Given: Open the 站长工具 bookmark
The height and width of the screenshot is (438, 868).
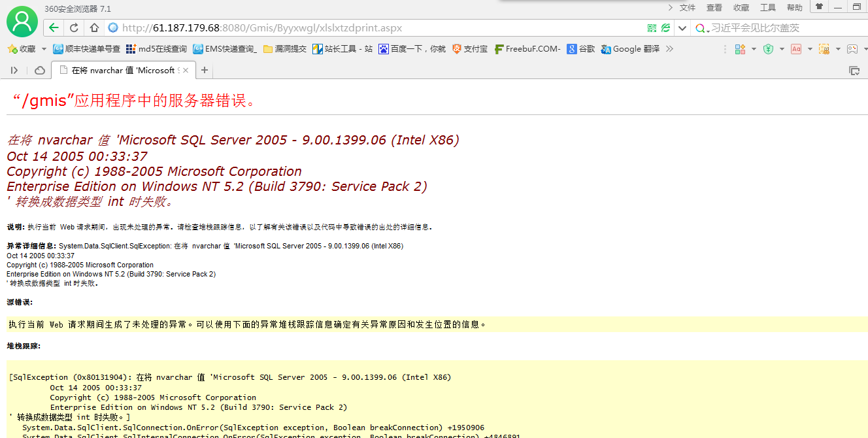Looking at the screenshot, I should tap(342, 49).
